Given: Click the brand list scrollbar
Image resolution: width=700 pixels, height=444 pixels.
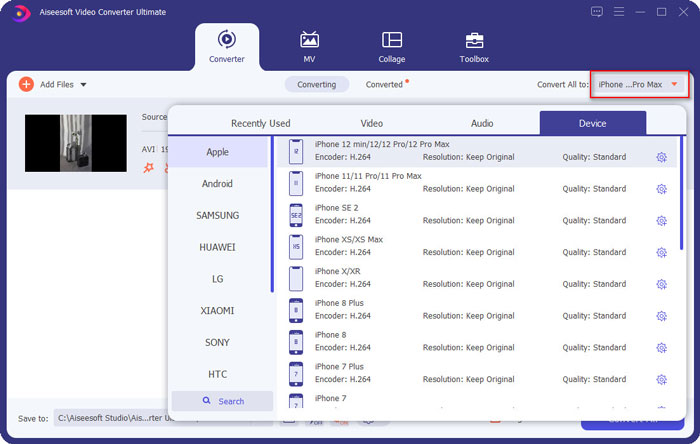Looking at the screenshot, I should [272, 214].
